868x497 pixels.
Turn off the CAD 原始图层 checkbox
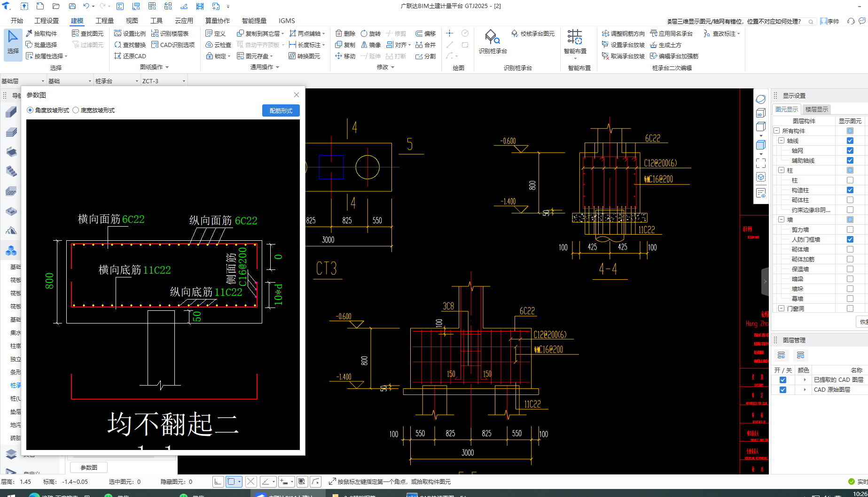tap(782, 390)
